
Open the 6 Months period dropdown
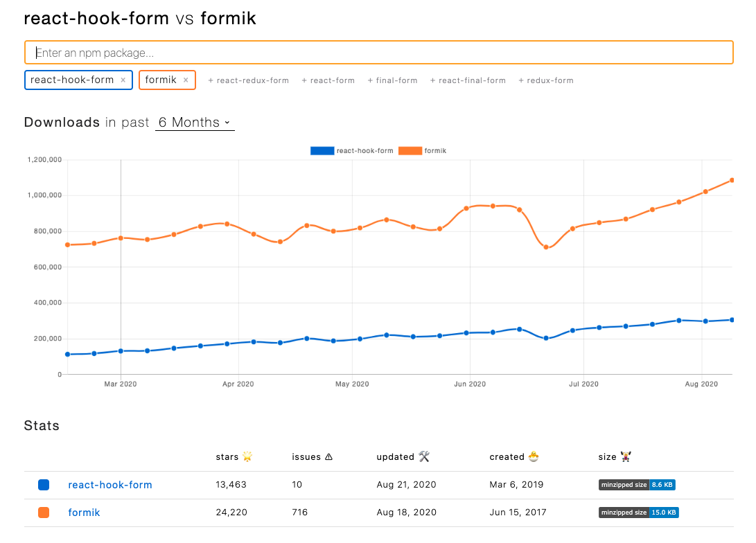click(195, 123)
